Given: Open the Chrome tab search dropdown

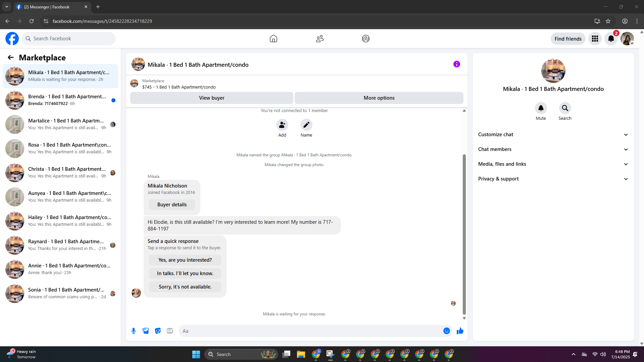Looking at the screenshot, I should tap(7, 7).
